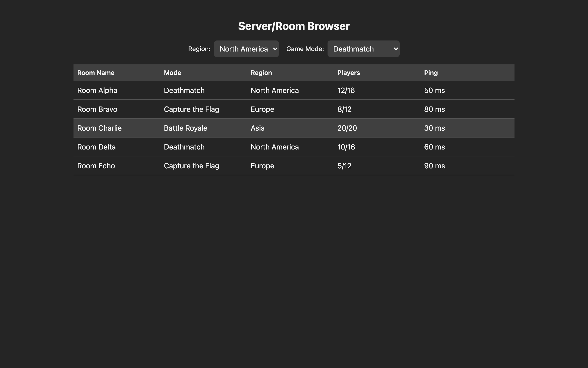This screenshot has width=588, height=368.
Task: Click the 80 ms ping value
Action: pyautogui.click(x=434, y=109)
